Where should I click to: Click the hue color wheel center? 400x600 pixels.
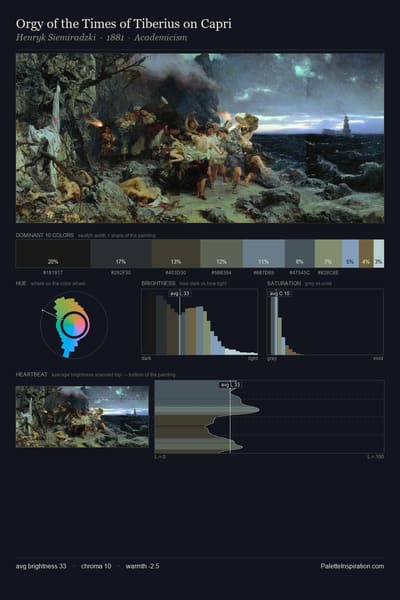click(75, 325)
